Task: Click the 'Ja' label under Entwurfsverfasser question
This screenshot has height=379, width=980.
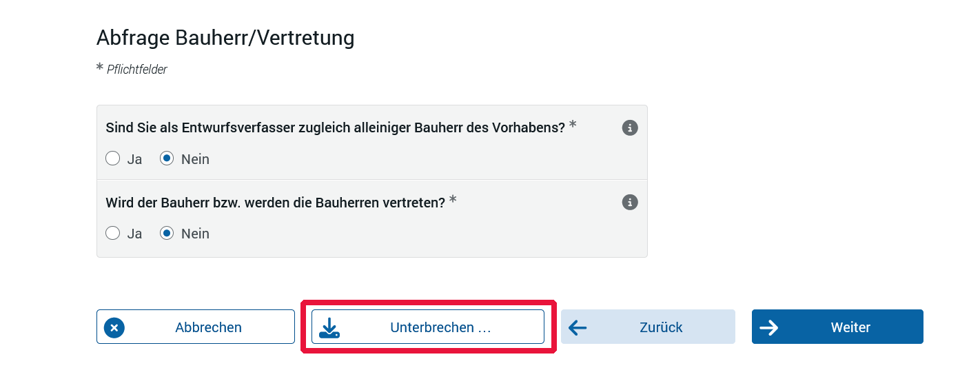Action: point(134,159)
